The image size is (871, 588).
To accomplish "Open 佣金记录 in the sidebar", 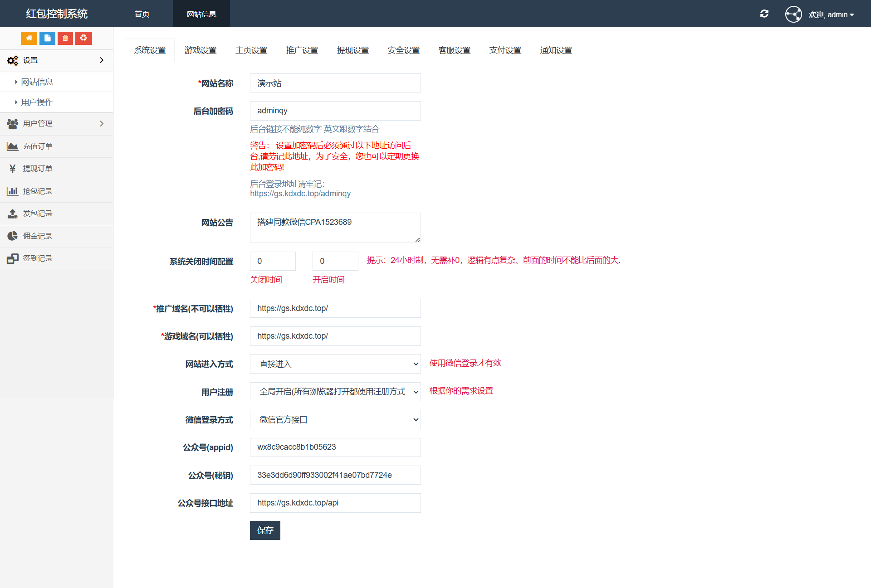I will click(x=38, y=236).
